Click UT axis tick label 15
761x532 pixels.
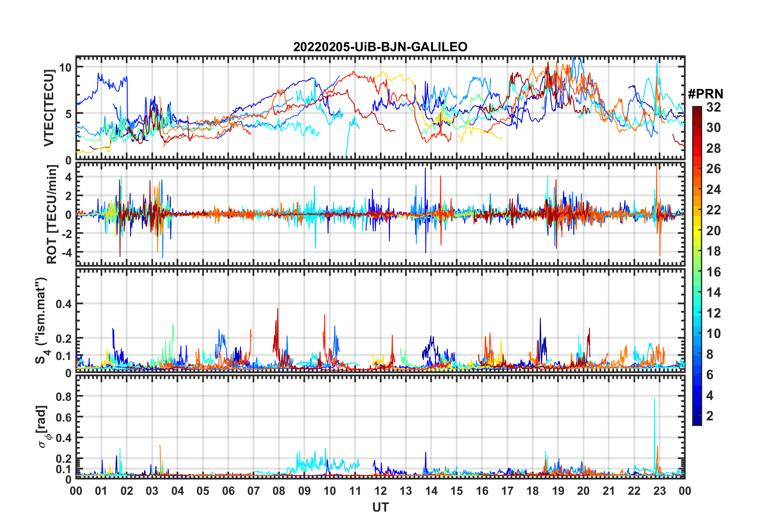pos(457,491)
